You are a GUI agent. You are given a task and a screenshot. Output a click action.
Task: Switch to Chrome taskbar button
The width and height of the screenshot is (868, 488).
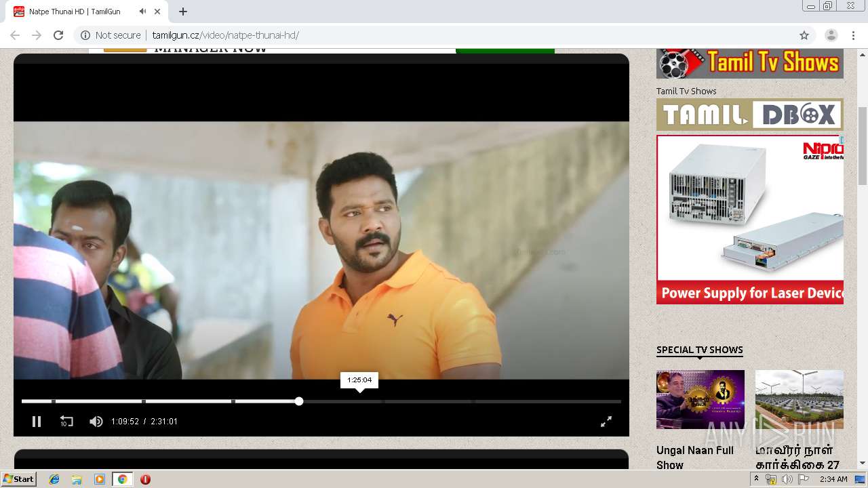tap(122, 479)
